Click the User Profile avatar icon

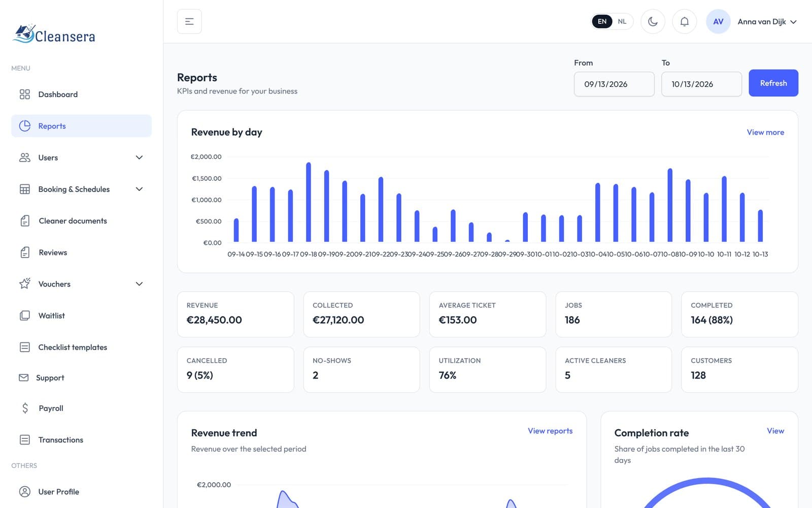pos(24,492)
